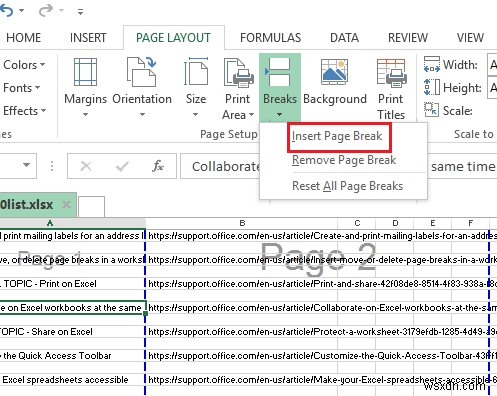497x396 pixels.
Task: Click the Protect-a-worksheet URL cell
Action: 242,332
